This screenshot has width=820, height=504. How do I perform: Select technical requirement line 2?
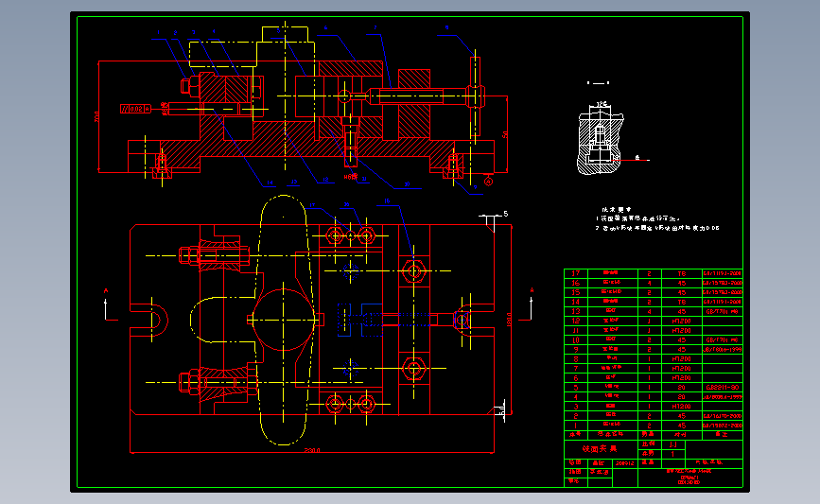[657, 228]
